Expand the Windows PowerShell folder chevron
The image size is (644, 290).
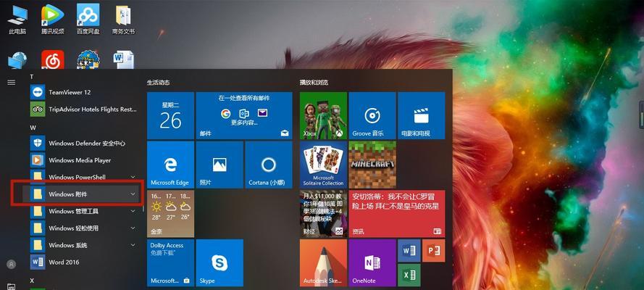133,177
